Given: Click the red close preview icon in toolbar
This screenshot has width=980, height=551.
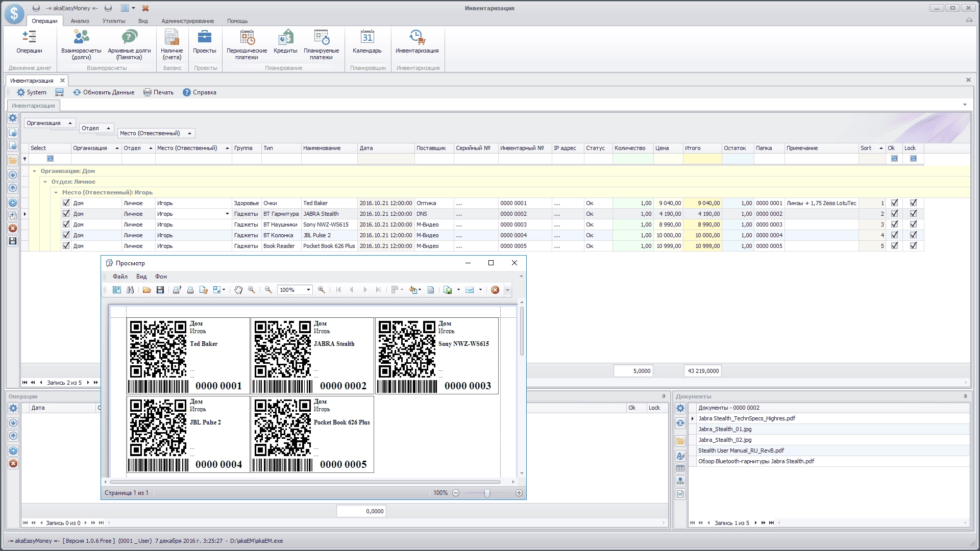Looking at the screenshot, I should (495, 290).
